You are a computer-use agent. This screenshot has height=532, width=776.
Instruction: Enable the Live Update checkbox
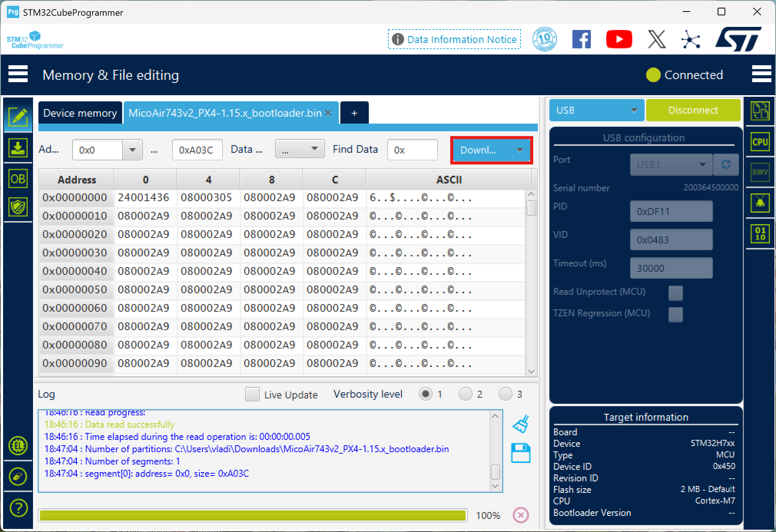click(x=252, y=394)
